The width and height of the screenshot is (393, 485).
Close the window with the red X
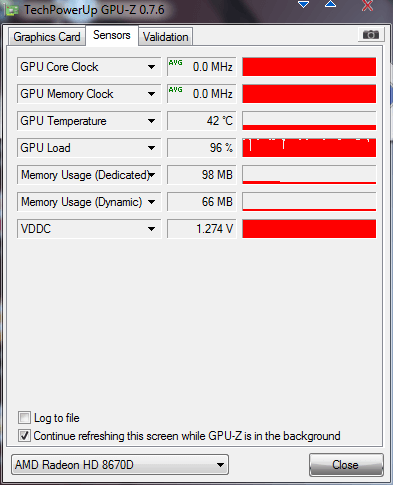pos(367,5)
